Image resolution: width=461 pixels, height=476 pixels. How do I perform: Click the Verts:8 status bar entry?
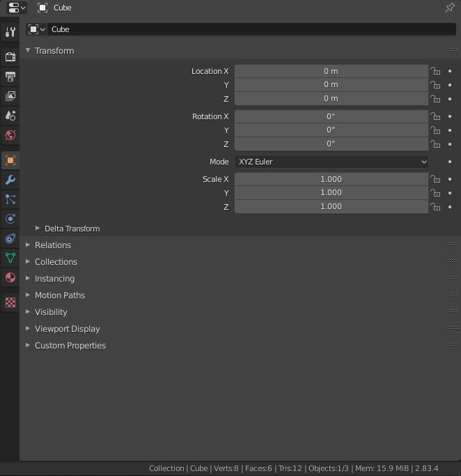pos(226,468)
